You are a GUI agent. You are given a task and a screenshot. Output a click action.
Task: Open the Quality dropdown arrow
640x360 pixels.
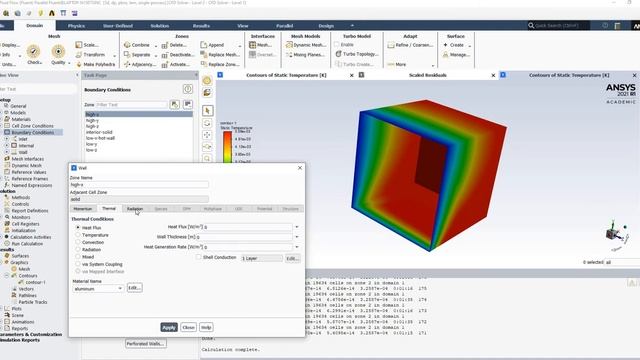(x=69, y=63)
